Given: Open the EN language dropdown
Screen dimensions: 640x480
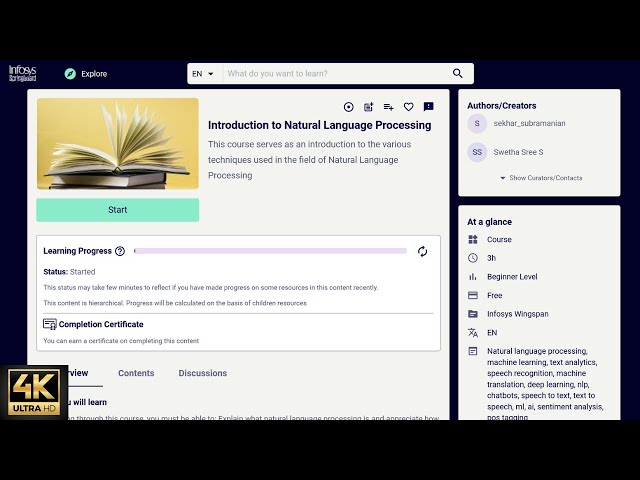Looking at the screenshot, I should tap(203, 74).
